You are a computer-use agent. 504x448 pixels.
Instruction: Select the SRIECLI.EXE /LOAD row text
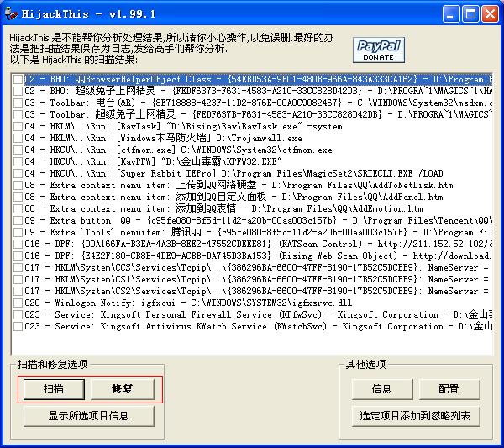[234, 173]
